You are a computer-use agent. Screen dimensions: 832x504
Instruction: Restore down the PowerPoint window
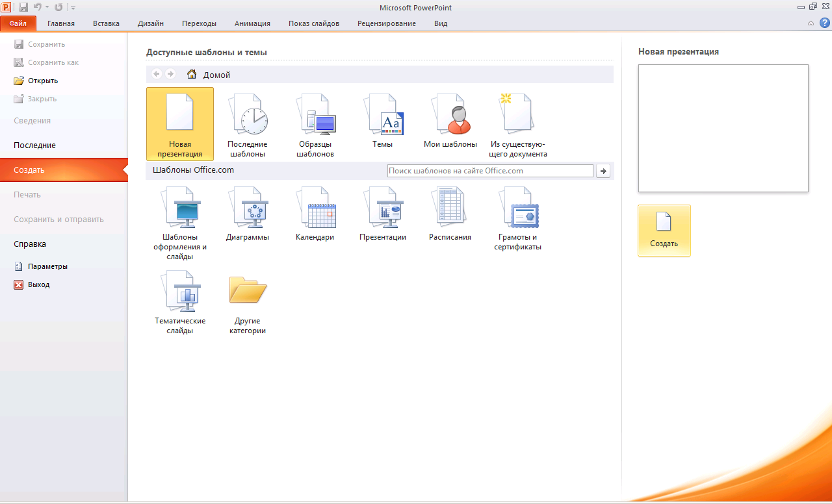pos(812,6)
